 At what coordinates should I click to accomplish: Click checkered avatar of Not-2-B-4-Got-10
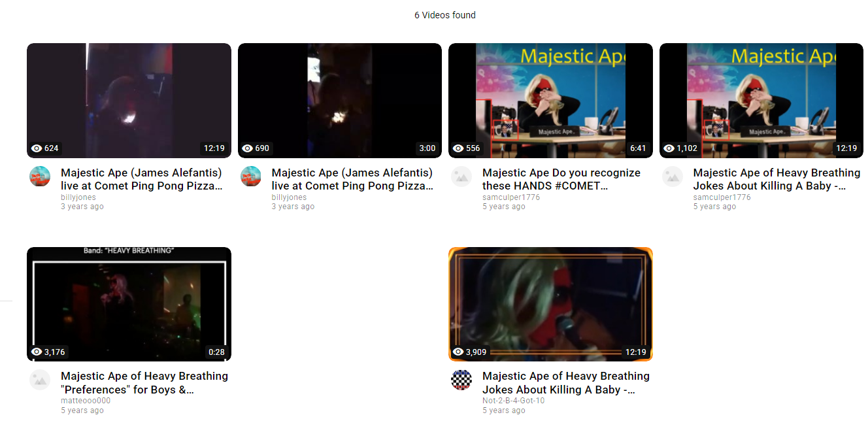(x=461, y=380)
